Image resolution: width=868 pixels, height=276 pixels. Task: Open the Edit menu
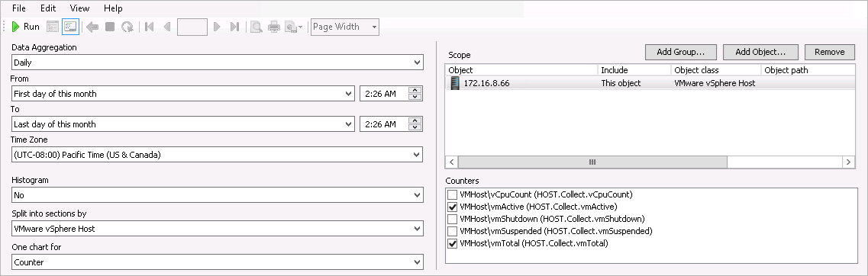pyautogui.click(x=47, y=8)
